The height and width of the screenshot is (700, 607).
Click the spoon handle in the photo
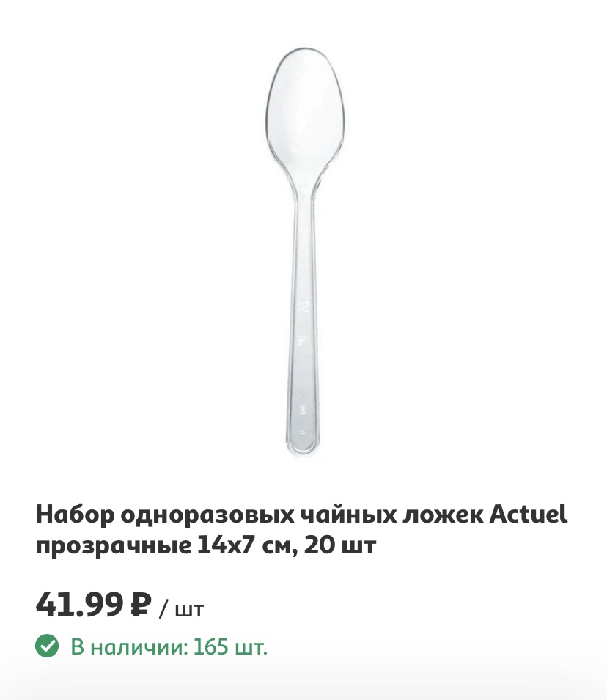[x=303, y=322]
